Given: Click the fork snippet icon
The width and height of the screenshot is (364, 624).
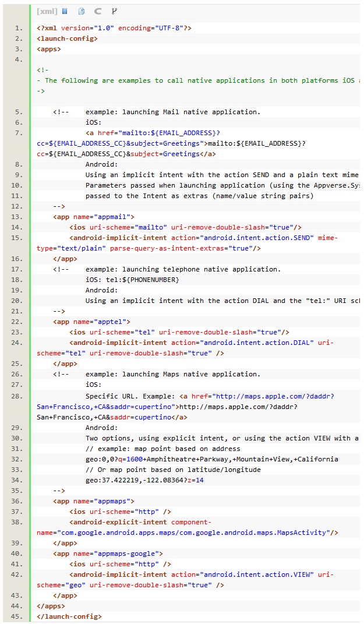Looking at the screenshot, I should tap(114, 11).
